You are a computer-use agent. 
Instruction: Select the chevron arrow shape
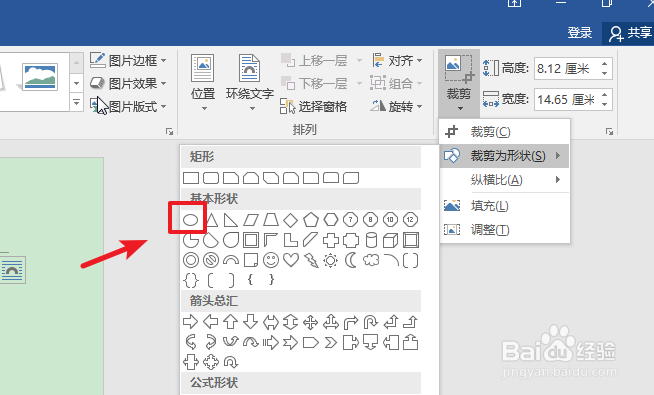click(x=331, y=343)
